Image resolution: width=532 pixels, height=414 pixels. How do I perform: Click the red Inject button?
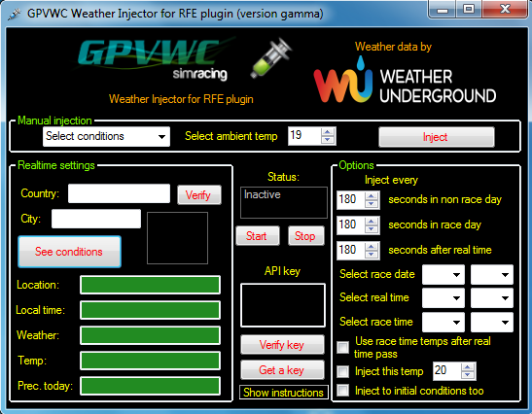437,137
